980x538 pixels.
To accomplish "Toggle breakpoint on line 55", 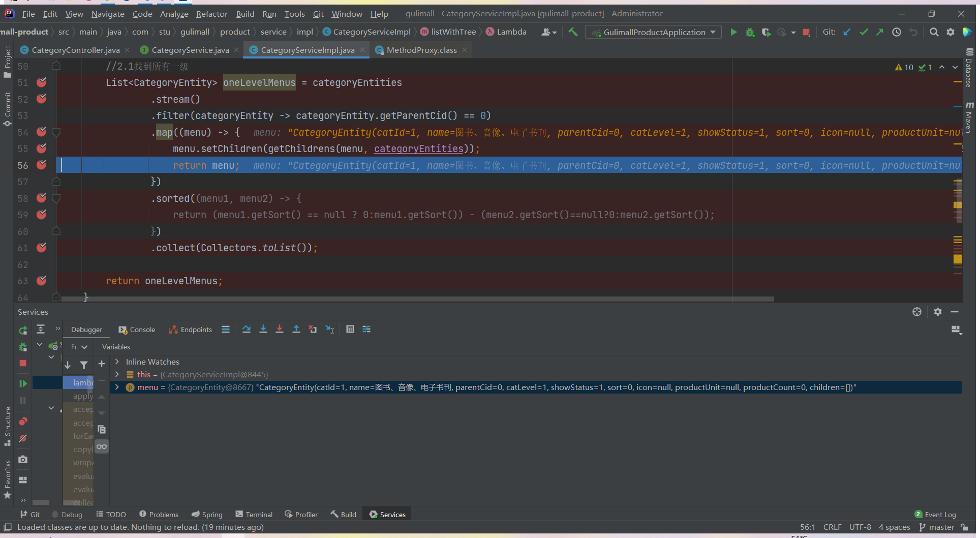I will pyautogui.click(x=42, y=148).
